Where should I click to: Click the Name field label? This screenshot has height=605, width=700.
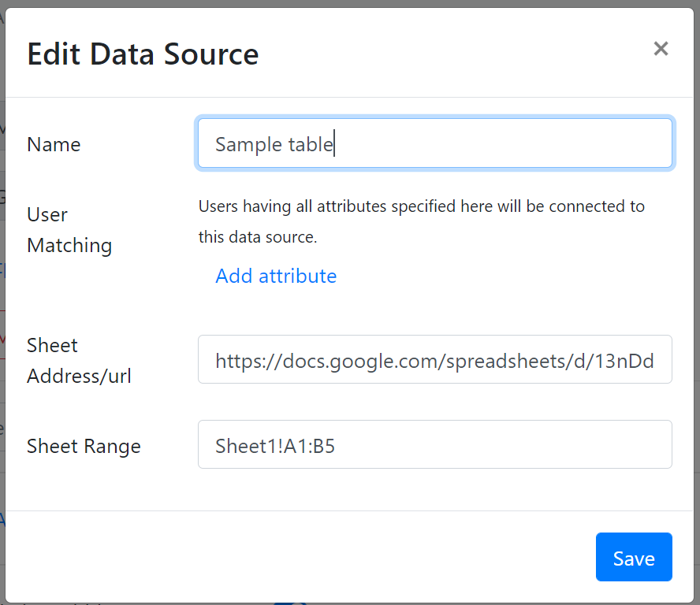point(54,145)
